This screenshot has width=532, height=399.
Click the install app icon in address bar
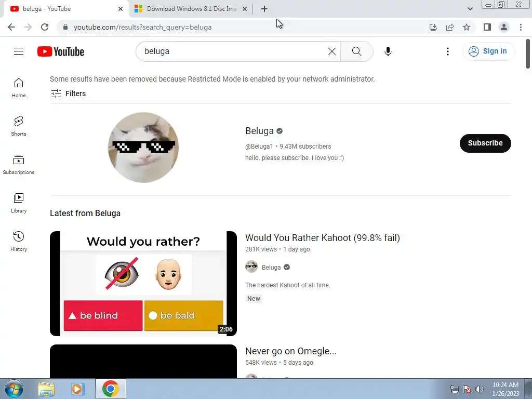[x=433, y=27]
